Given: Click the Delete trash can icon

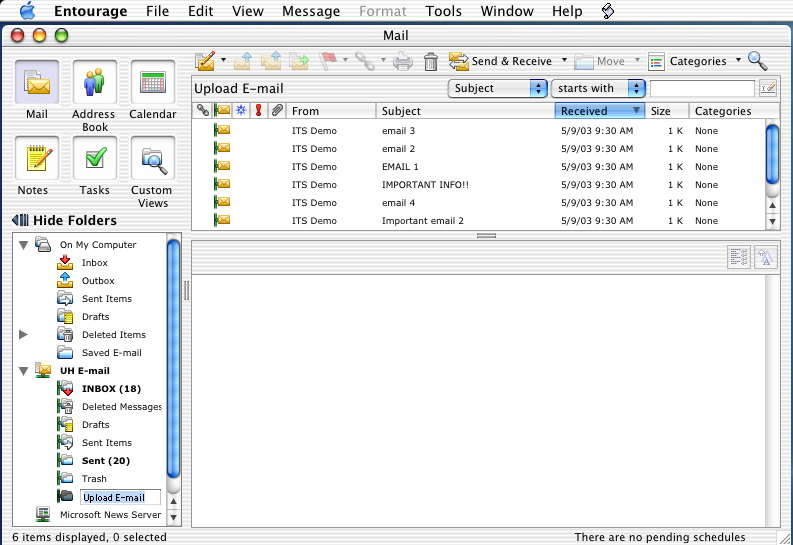Looking at the screenshot, I should pos(431,61).
